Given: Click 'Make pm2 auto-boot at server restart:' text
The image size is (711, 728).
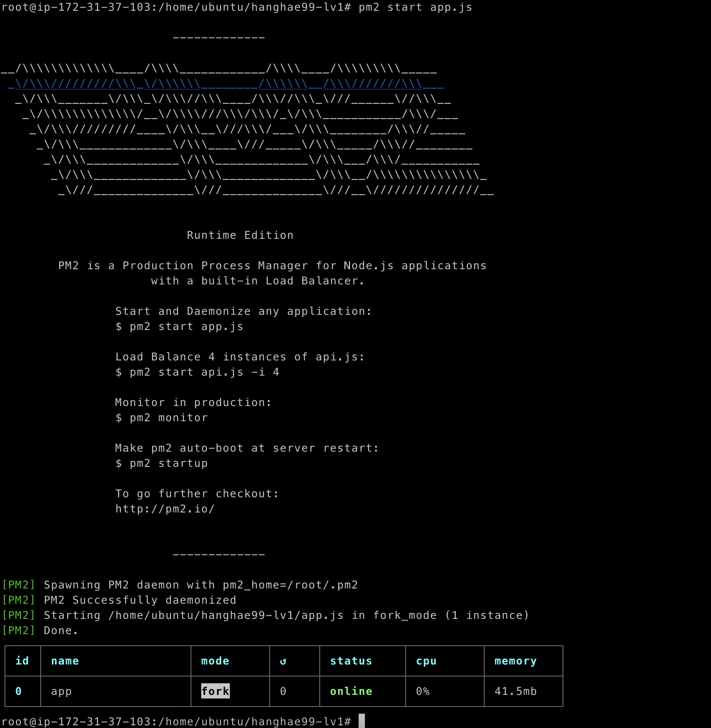Looking at the screenshot, I should pos(247,448).
